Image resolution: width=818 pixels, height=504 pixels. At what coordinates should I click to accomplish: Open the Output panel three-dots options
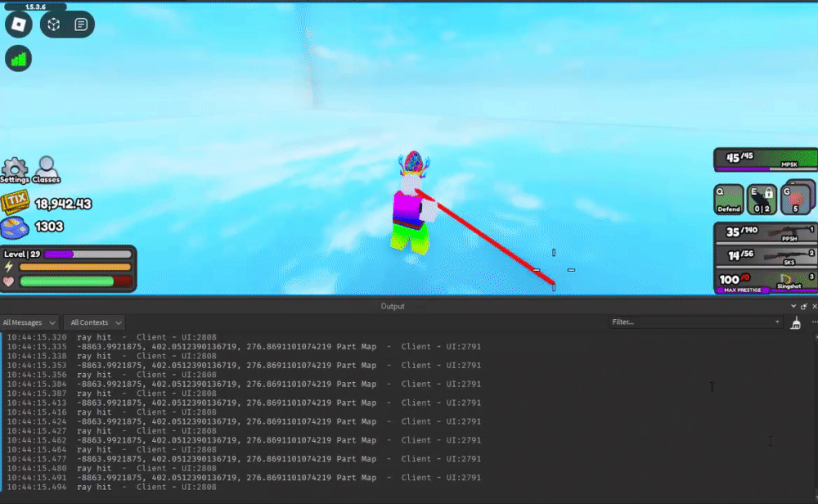pyautogui.click(x=815, y=322)
